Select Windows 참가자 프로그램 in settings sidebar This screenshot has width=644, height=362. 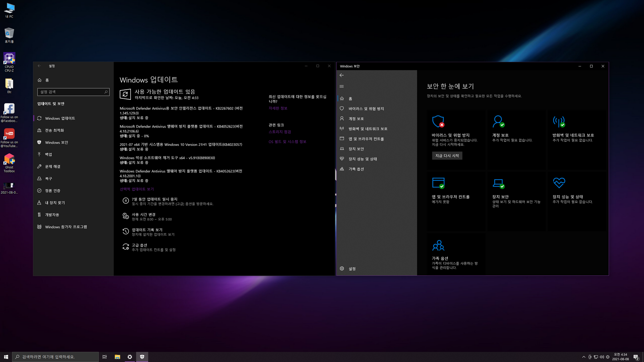pyautogui.click(x=73, y=227)
